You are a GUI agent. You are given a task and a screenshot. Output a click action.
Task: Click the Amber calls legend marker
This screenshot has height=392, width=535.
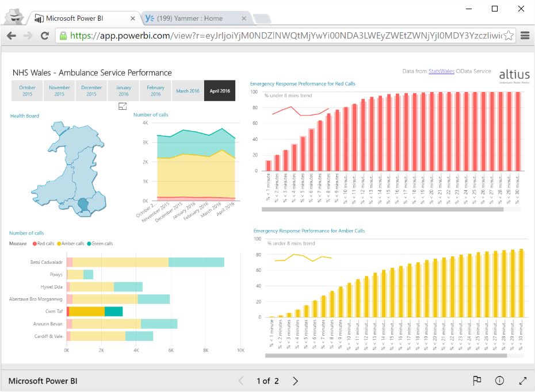(x=59, y=244)
